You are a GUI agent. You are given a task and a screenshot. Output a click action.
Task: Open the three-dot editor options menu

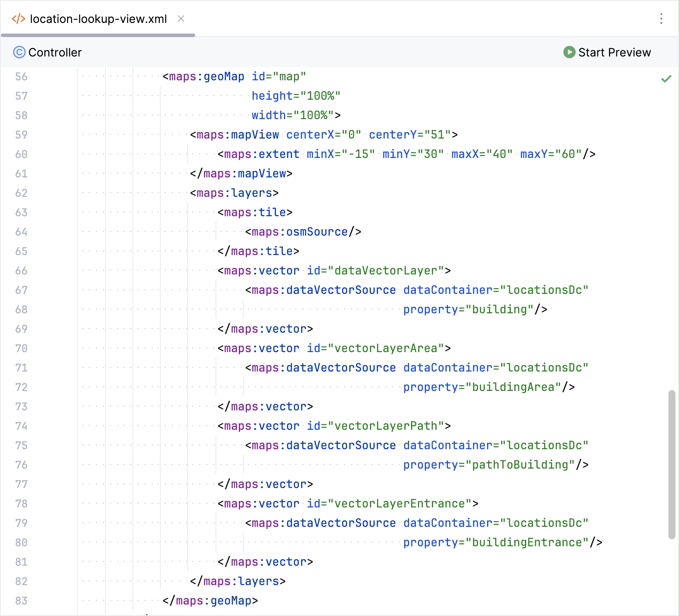(x=661, y=19)
